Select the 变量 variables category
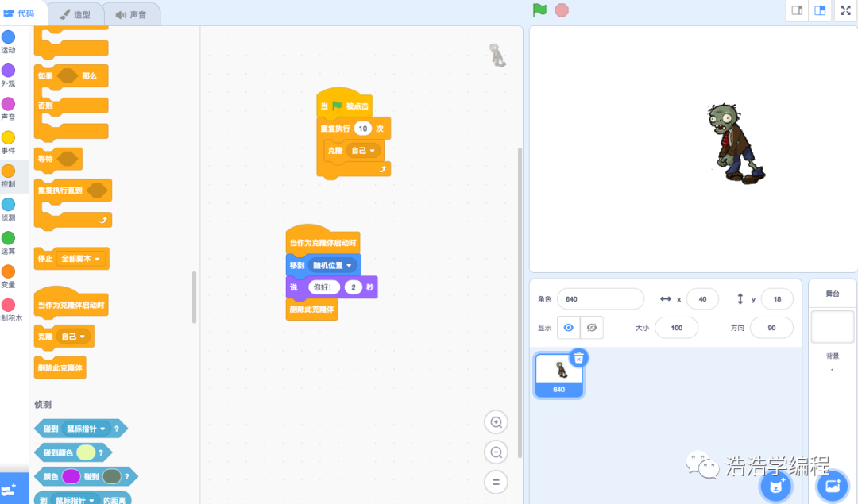 point(8,276)
